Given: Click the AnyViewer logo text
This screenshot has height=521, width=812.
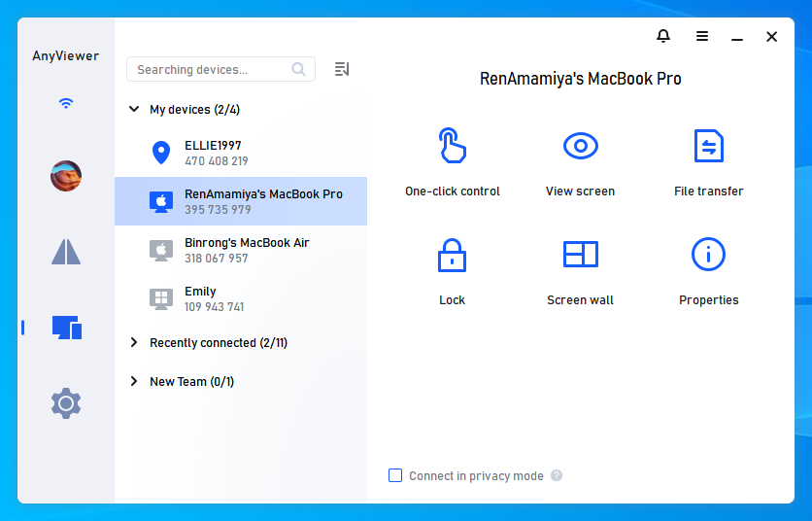Looking at the screenshot, I should click(66, 56).
